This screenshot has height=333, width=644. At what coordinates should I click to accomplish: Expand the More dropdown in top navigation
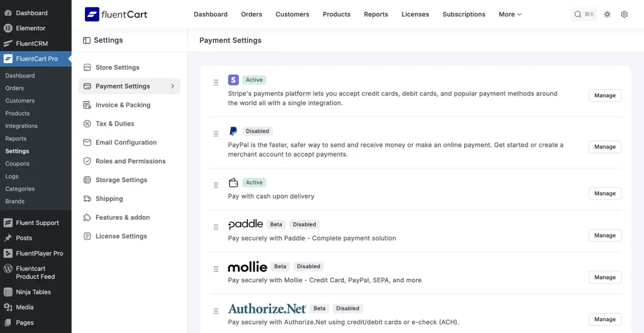pos(510,14)
